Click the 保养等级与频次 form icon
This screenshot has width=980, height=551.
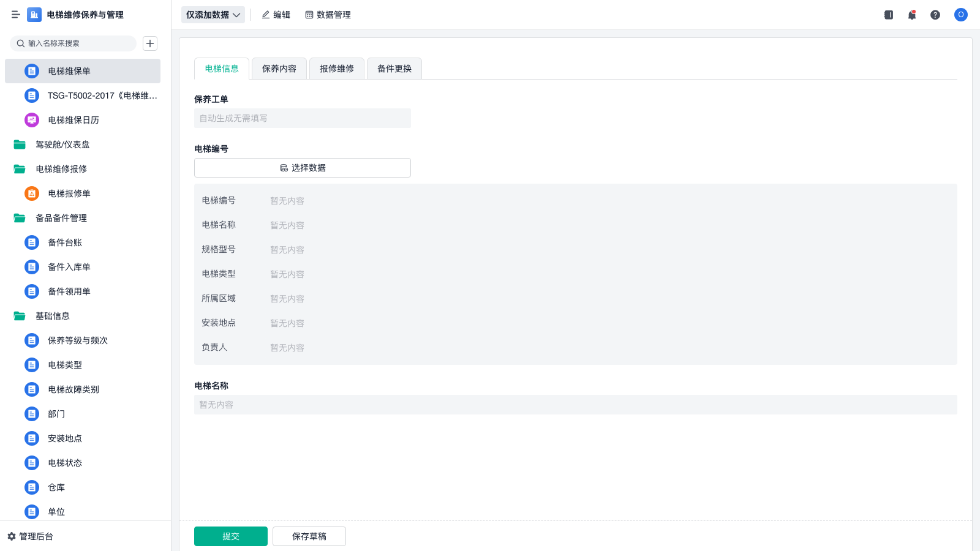point(32,340)
